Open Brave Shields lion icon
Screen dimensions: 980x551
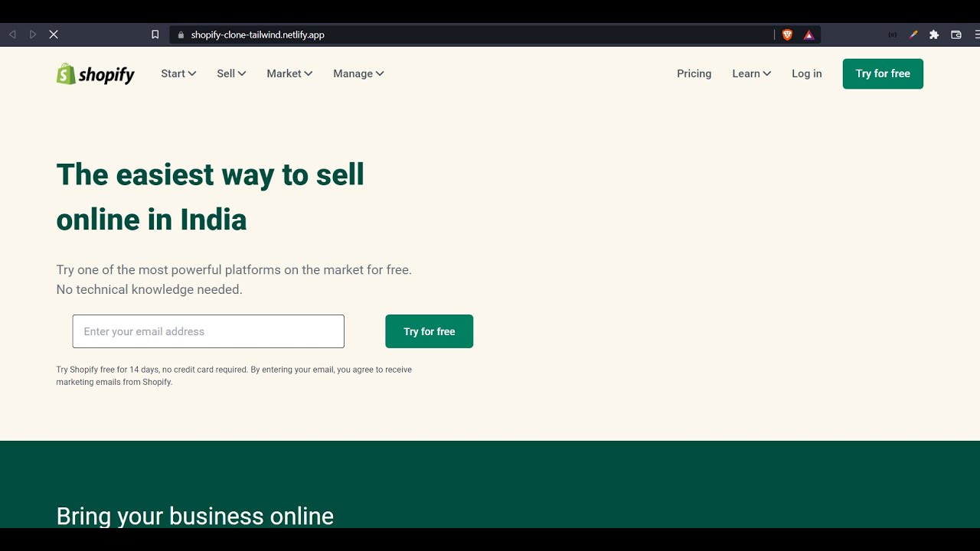(787, 34)
